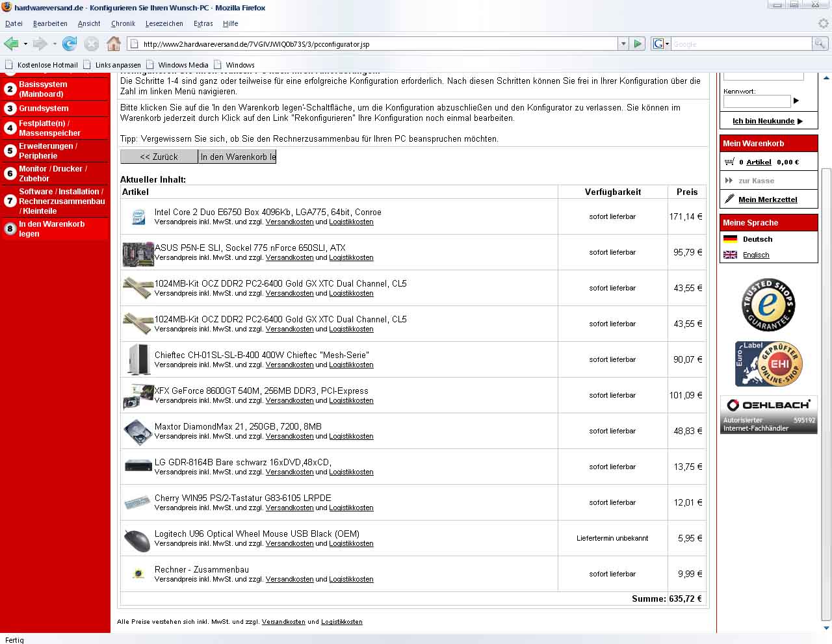The height and width of the screenshot is (644, 832).
Task: Click the Google search field
Action: coord(741,44)
